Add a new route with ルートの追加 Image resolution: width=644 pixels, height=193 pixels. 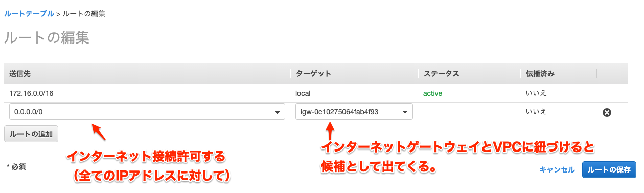coord(31,134)
